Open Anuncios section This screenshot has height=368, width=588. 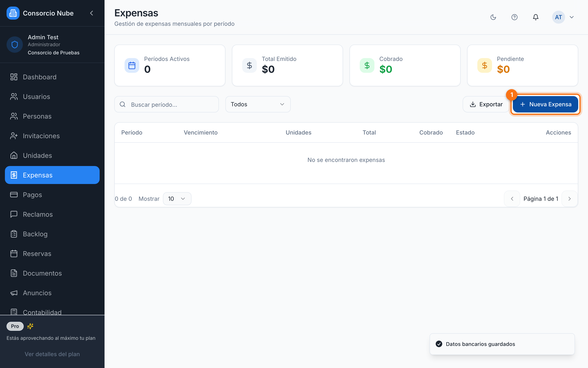coord(52,293)
